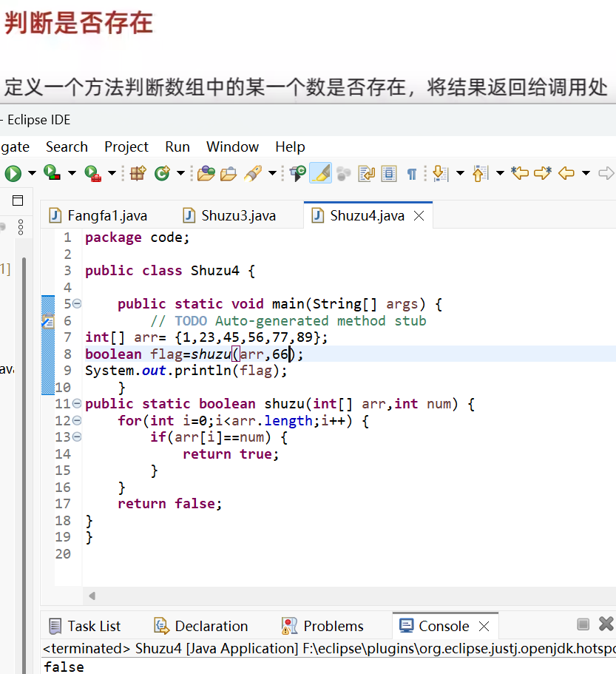Open the Search menu
616x674 pixels.
pyautogui.click(x=67, y=147)
